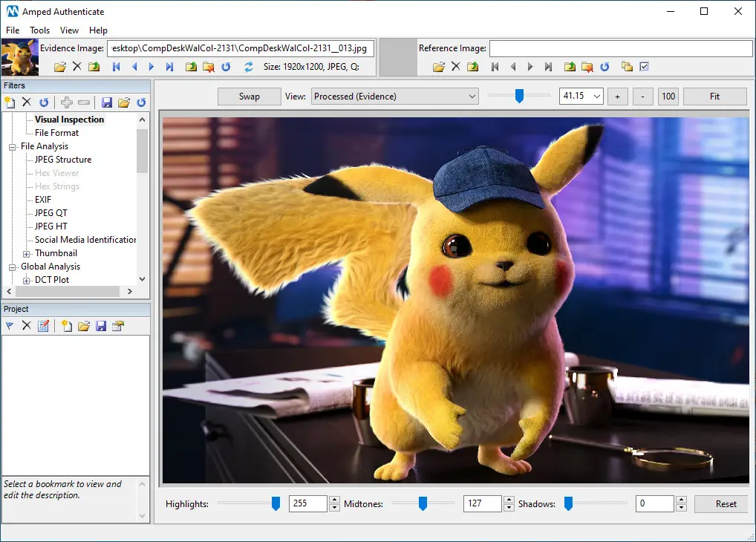756x542 pixels.
Task: Save the project using the floppy disk icon
Action: tap(101, 326)
